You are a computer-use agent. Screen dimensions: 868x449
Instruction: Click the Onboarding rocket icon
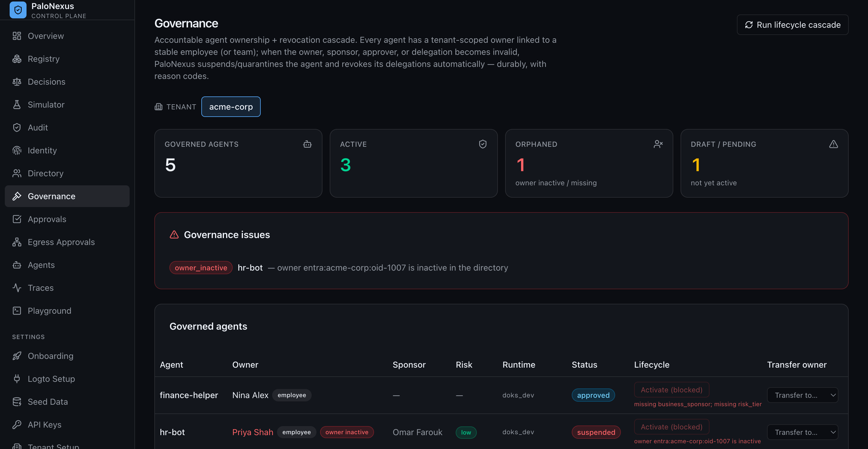(17, 356)
